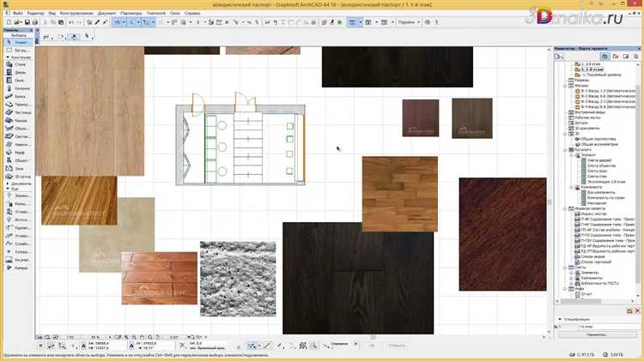Open the Конструирование menu
644x361 pixels.
[76, 13]
